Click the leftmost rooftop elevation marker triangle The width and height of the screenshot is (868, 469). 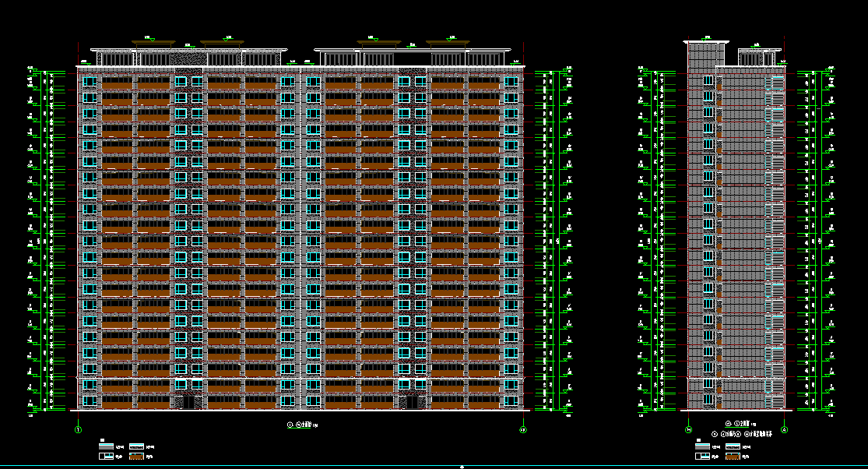(153, 39)
